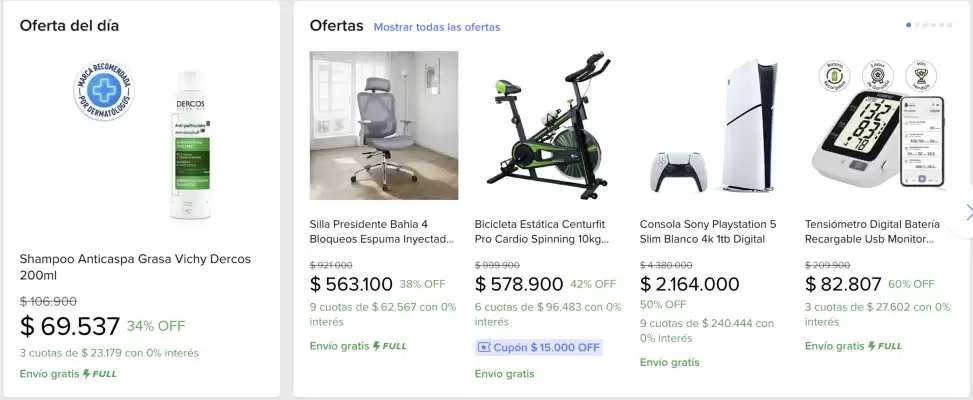Click the FULL lightning badge under Silla Presidente
The height and width of the screenshot is (400, 973).
point(389,346)
